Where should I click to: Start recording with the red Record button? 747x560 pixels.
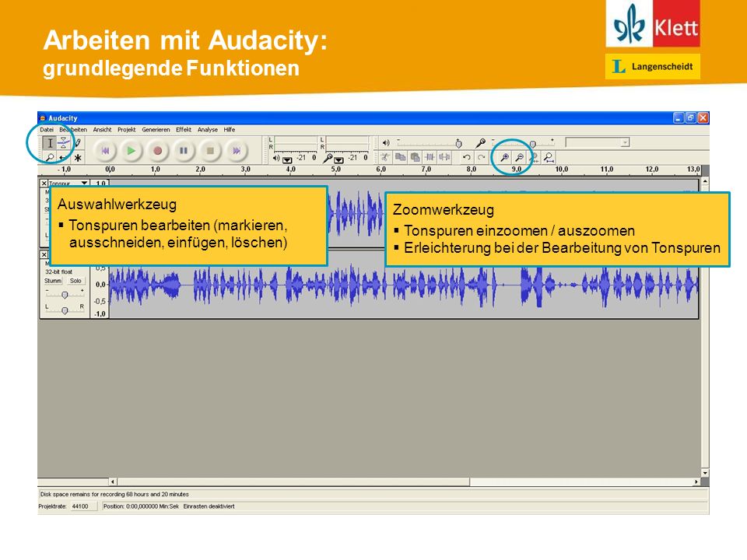coord(157,151)
